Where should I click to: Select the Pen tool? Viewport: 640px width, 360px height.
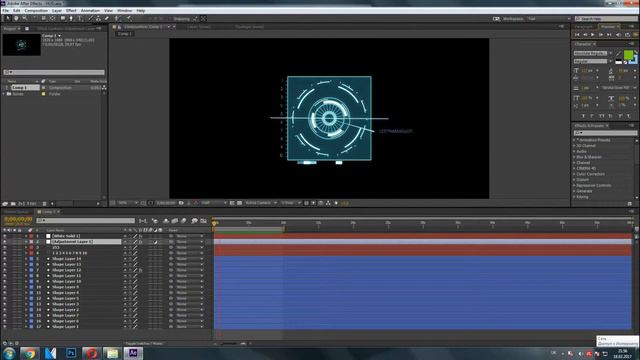tap(71, 18)
